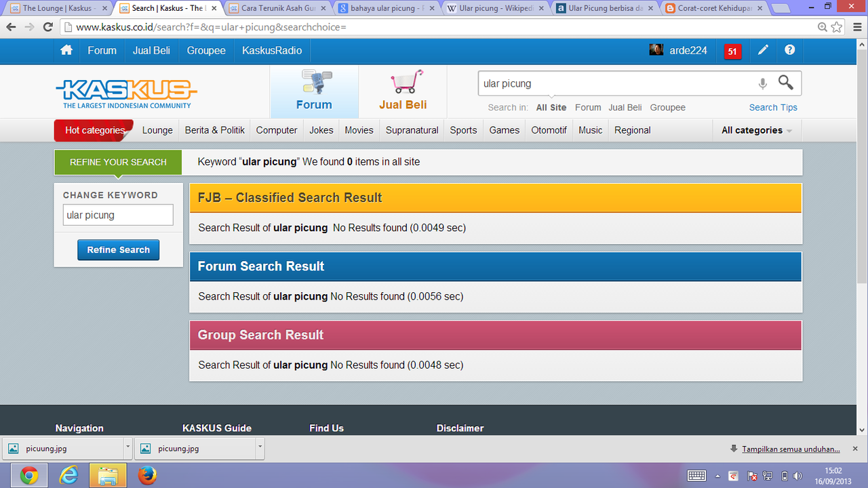The image size is (868, 488).
Task: Click Tampilkan semua unduhan link
Action: [791, 449]
